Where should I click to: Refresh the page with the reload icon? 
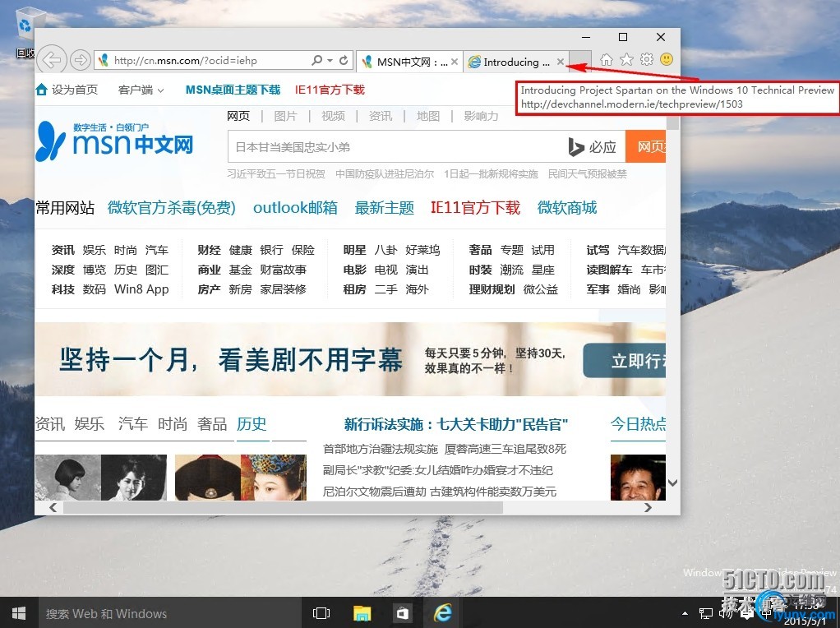pos(344,60)
